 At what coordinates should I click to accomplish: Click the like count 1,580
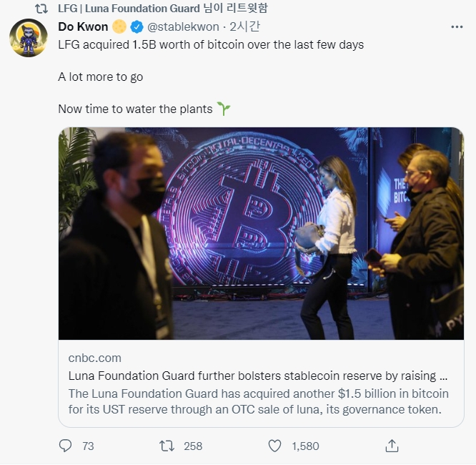[305, 446]
